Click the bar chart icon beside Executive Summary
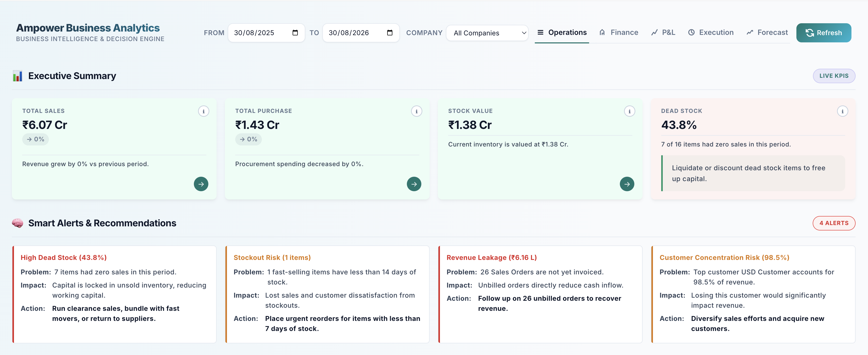This screenshot has height=355, width=868. tap(18, 76)
